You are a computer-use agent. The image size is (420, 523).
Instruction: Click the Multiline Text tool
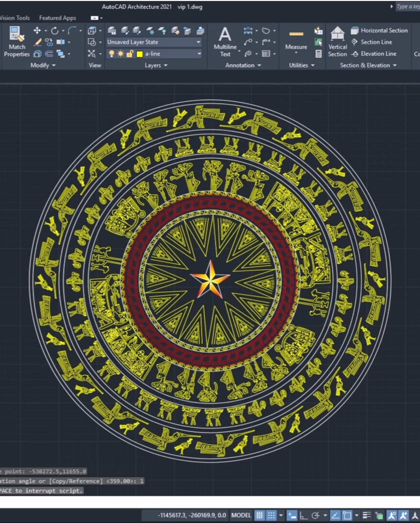(225, 42)
